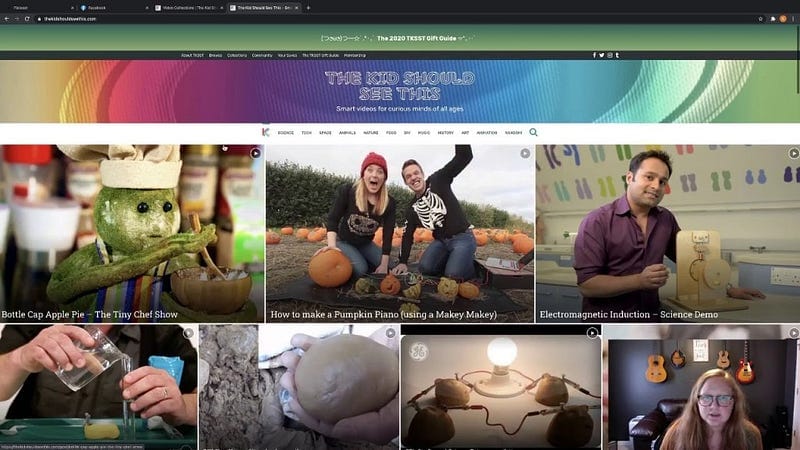Click the TKSST 'K' logo icon
The width and height of the screenshot is (800, 450).
(265, 132)
